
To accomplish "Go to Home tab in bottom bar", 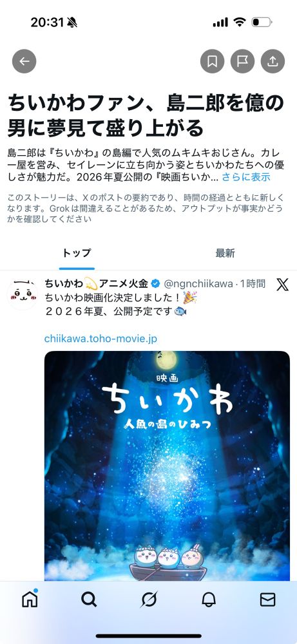I will tap(30, 600).
